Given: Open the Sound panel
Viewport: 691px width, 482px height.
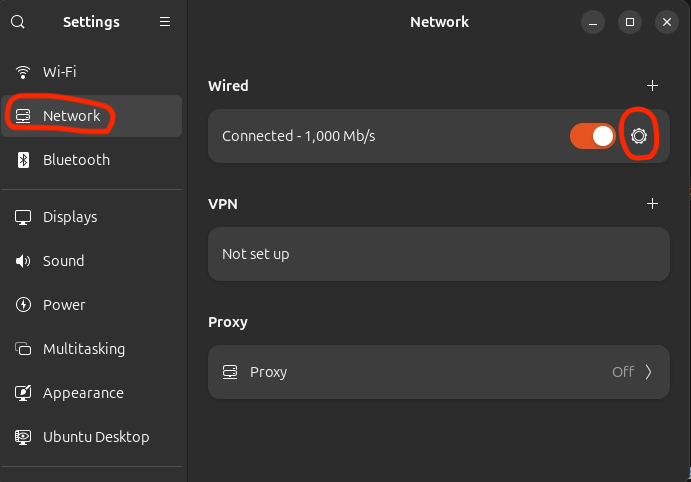Looking at the screenshot, I should 92,261.
